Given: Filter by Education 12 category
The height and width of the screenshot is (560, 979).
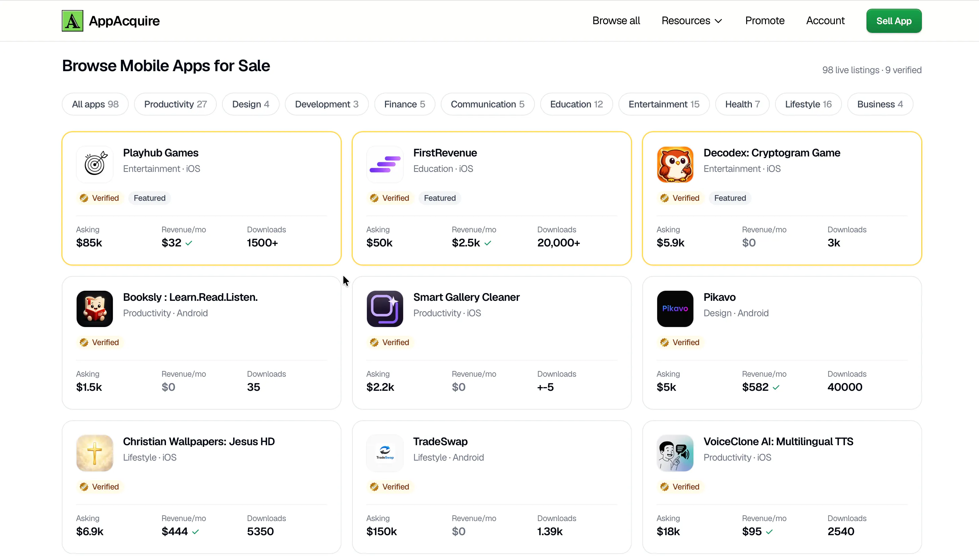Looking at the screenshot, I should tap(577, 104).
